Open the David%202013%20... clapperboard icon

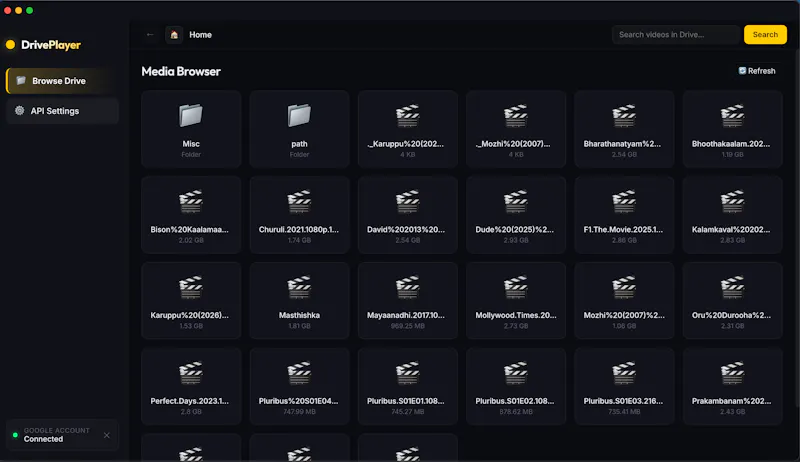408,201
